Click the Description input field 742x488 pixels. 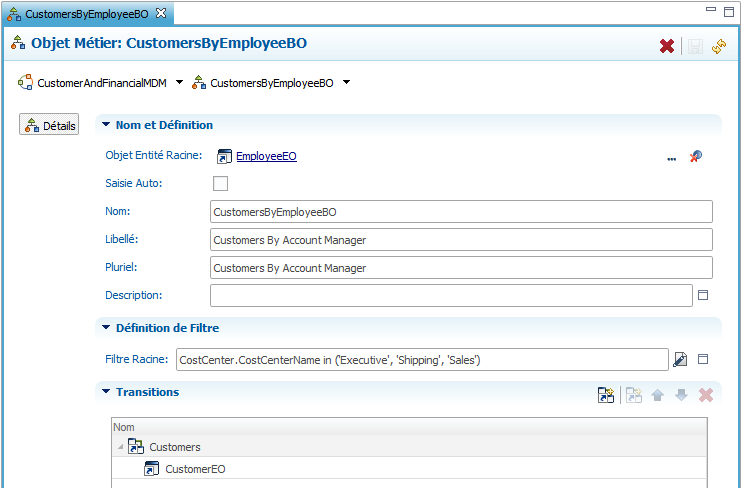pos(451,295)
